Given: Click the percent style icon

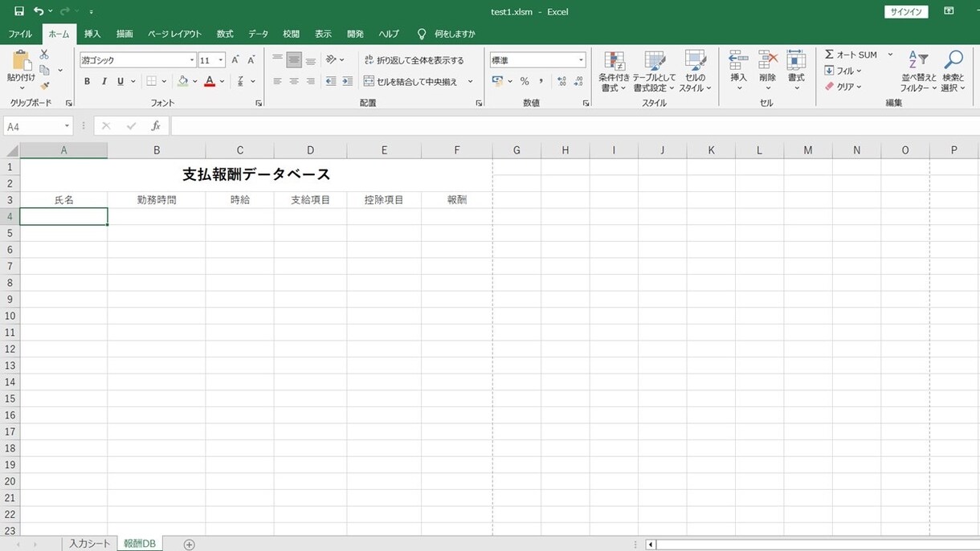Looking at the screenshot, I should (525, 81).
